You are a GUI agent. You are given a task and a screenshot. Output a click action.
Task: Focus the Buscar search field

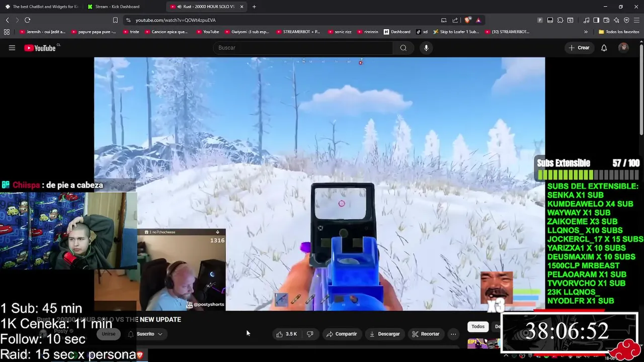pos(303,48)
